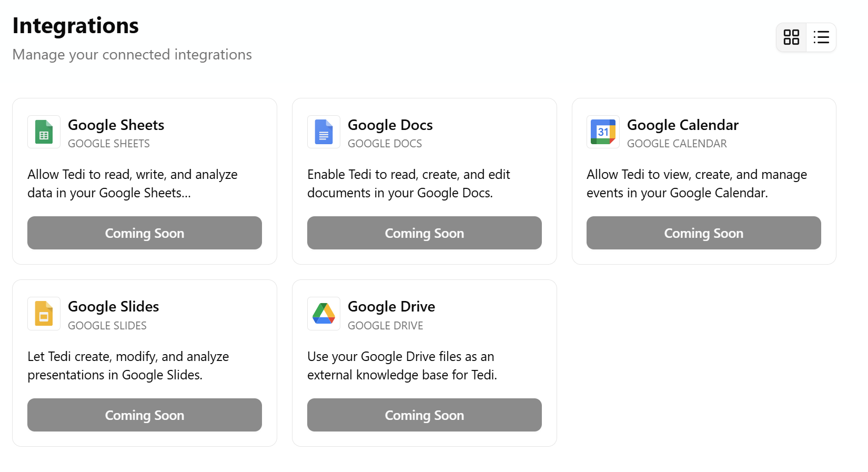Switch to grid view layout
Image resolution: width=868 pixels, height=472 pixels.
tap(791, 37)
